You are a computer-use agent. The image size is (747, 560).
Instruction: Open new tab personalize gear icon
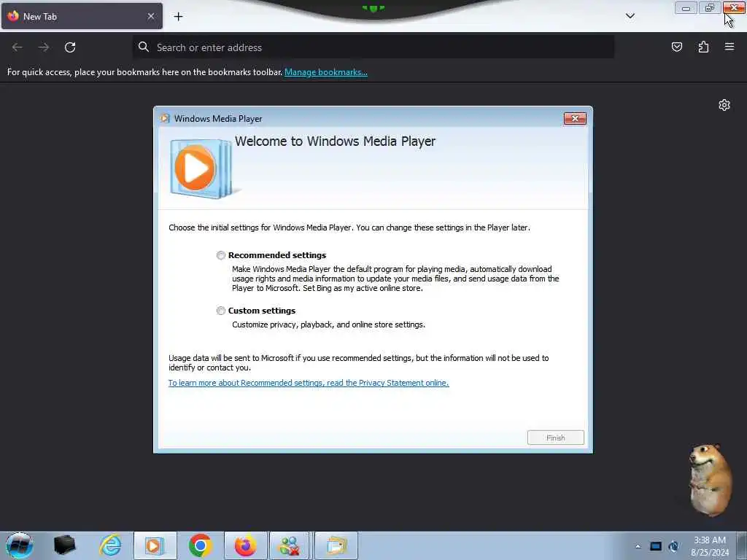pyautogui.click(x=724, y=105)
